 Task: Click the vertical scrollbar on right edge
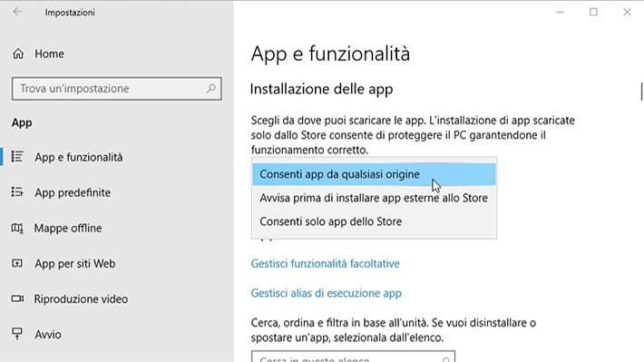tap(641, 92)
